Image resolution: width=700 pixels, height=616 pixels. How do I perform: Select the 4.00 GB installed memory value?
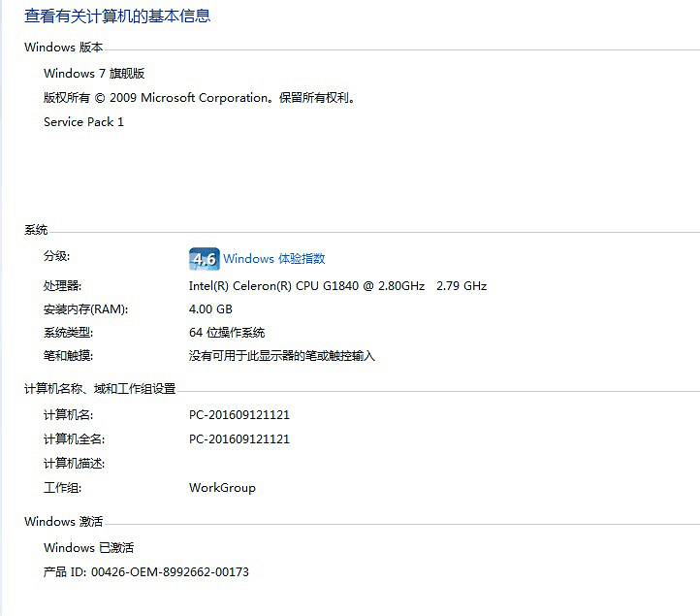210,309
